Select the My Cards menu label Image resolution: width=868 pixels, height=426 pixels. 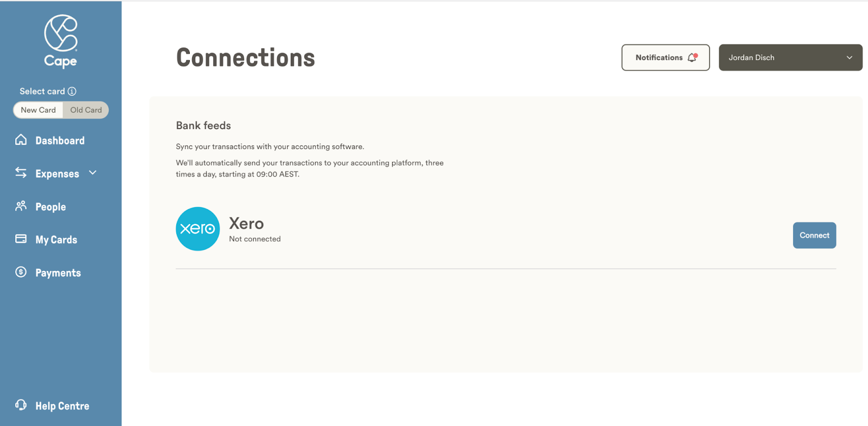56,240
